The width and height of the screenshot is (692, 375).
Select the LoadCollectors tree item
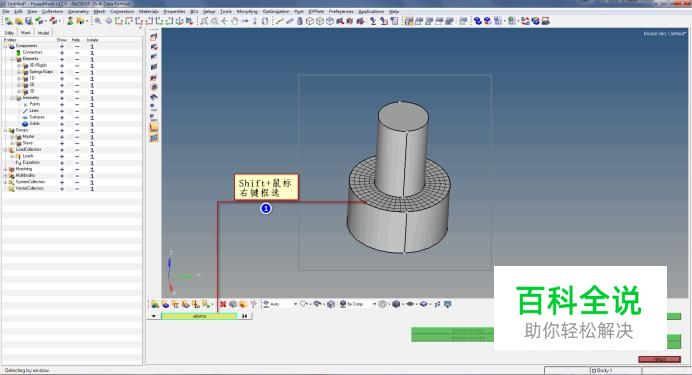28,150
